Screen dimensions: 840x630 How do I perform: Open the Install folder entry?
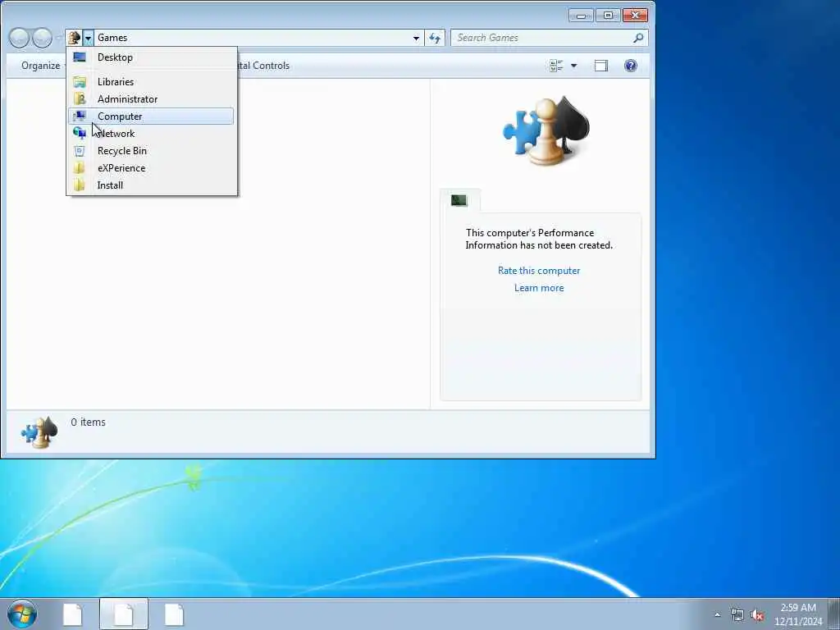pyautogui.click(x=151, y=185)
